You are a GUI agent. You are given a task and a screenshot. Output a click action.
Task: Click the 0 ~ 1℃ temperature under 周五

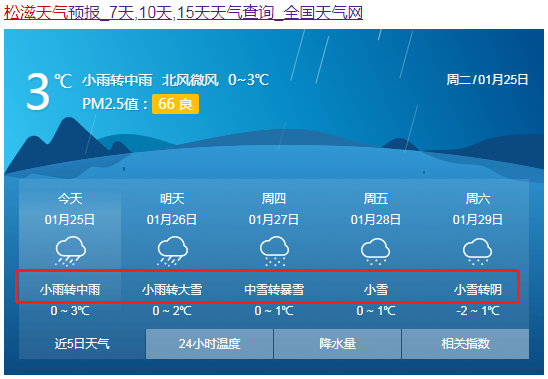tap(376, 310)
